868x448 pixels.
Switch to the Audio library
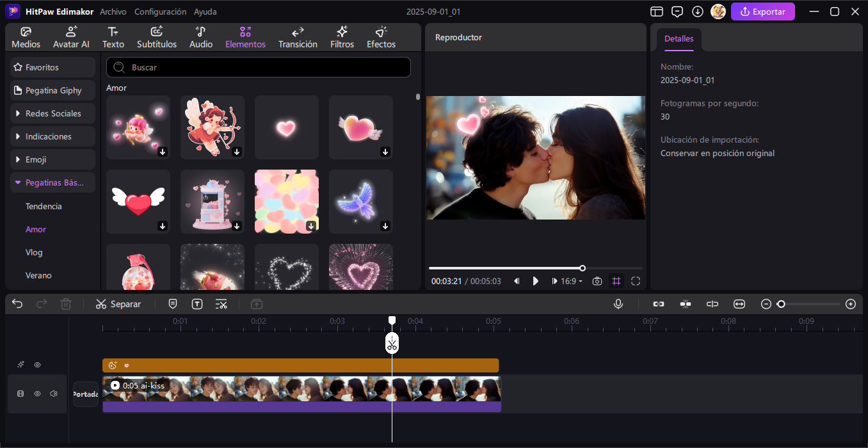click(200, 36)
